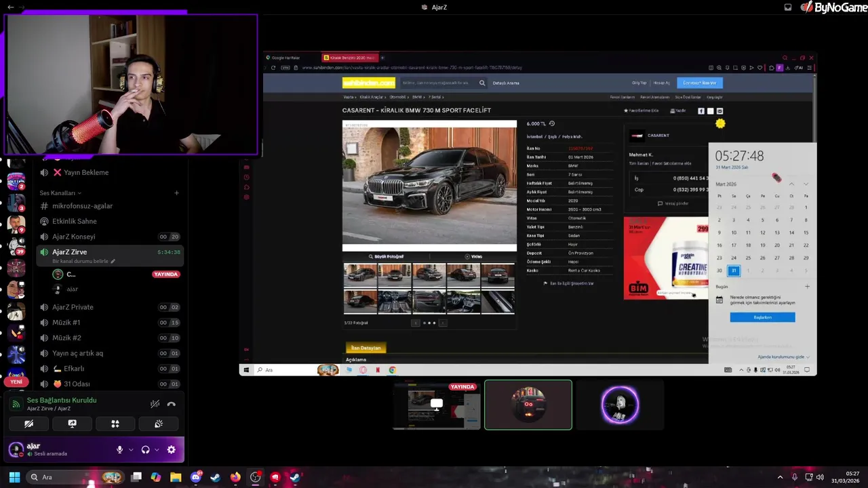Image resolution: width=868 pixels, height=488 pixels.
Task: Go to previous month in calendar flyout
Action: [x=791, y=184]
